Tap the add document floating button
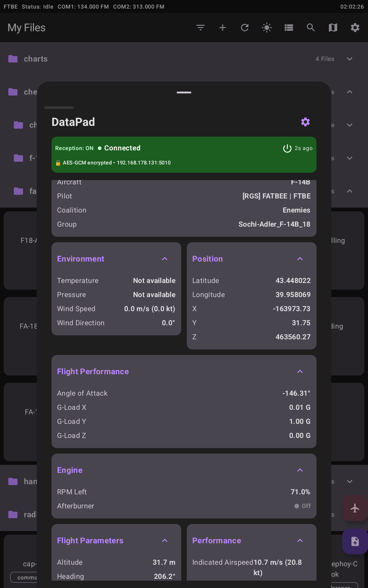368x588 pixels. point(355,541)
